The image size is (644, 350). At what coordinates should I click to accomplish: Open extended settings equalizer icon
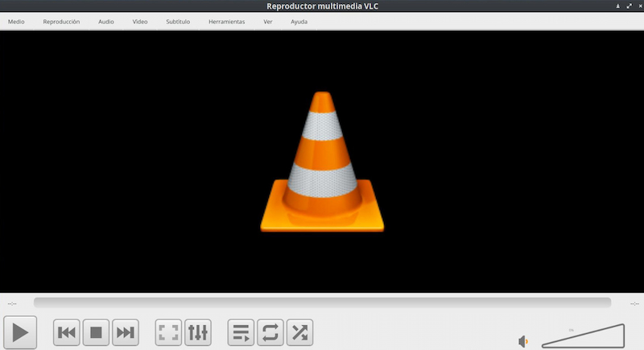197,331
